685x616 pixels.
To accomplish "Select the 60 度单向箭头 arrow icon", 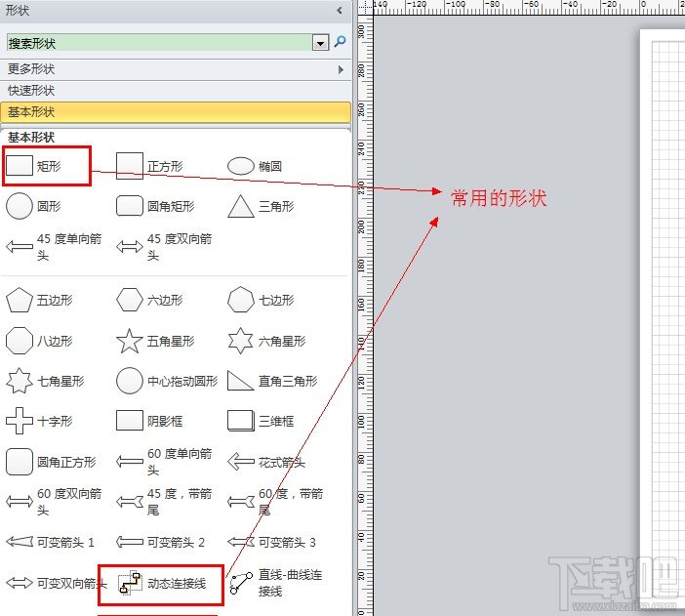I will coord(130,461).
